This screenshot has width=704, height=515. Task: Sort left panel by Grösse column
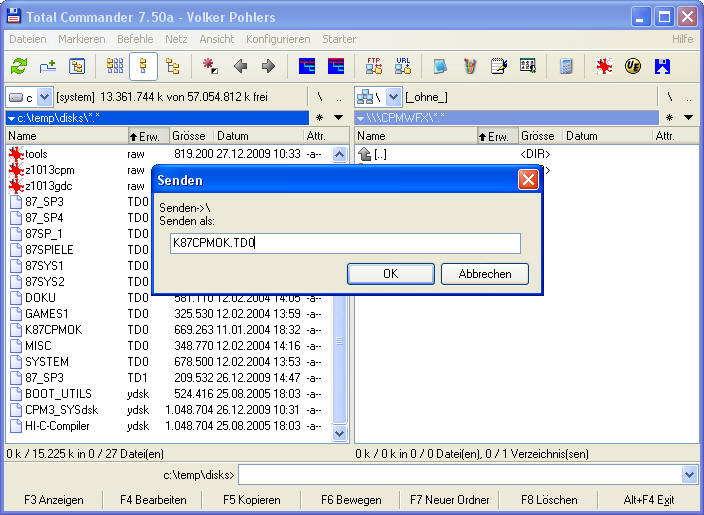[x=191, y=136]
